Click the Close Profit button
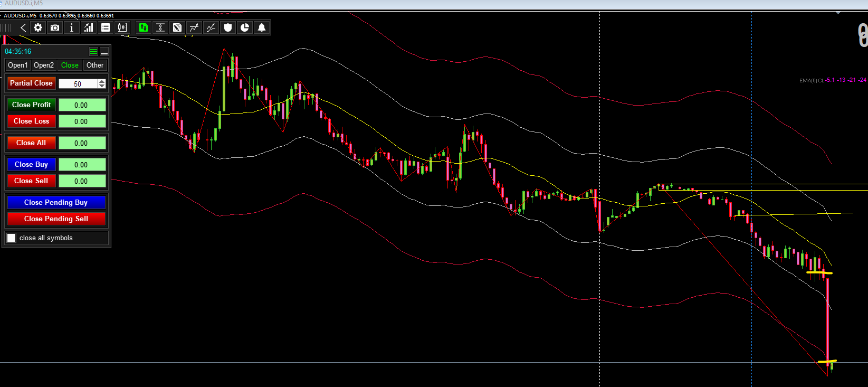 point(31,105)
